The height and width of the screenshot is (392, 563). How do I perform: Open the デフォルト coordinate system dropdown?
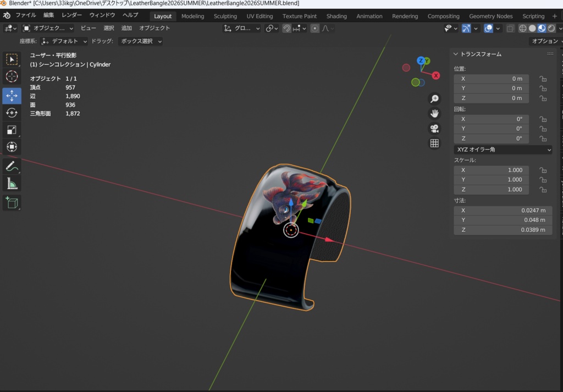point(64,41)
